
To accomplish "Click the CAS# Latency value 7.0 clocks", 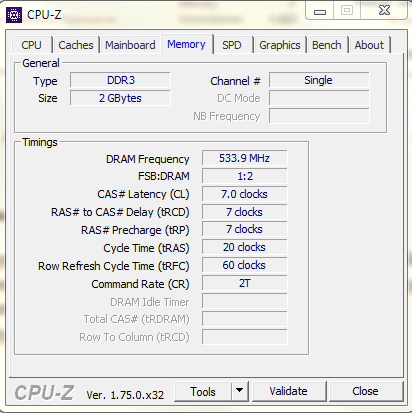I will click(244, 194).
